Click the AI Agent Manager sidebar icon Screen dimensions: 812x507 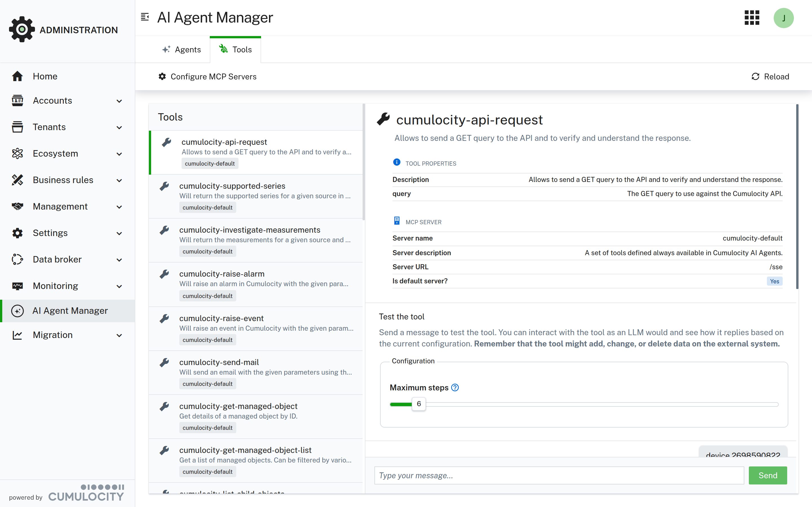17,310
